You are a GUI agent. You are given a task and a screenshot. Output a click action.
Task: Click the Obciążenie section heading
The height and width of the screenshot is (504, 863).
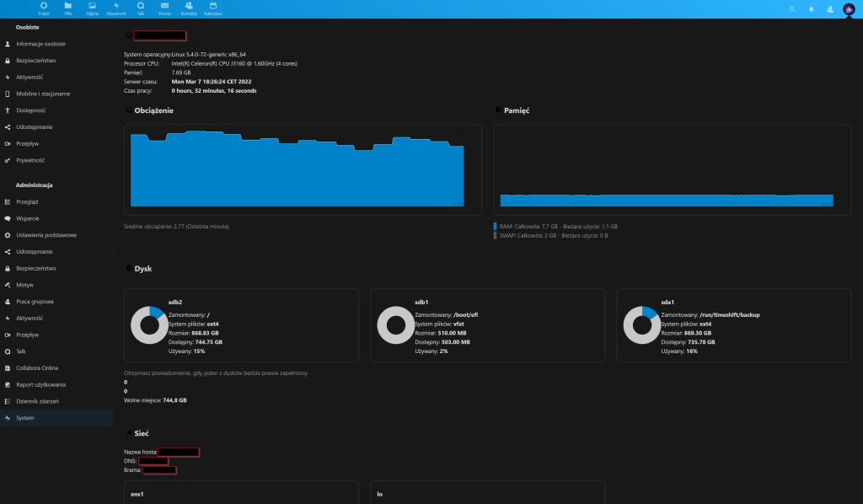[153, 110]
